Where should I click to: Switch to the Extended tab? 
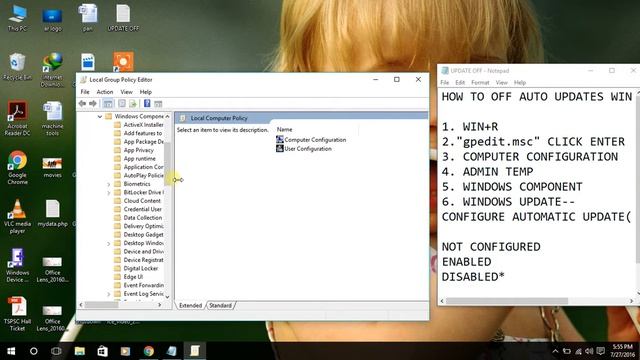tap(191, 305)
